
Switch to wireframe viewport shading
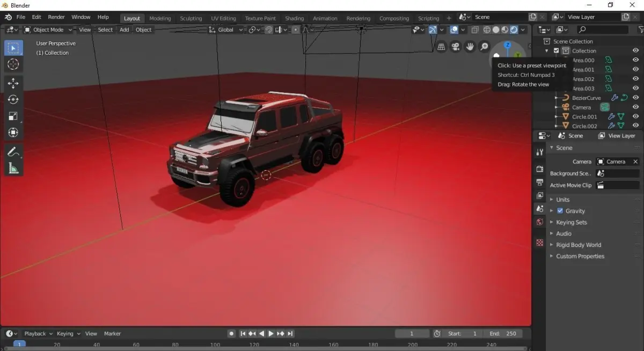click(487, 30)
